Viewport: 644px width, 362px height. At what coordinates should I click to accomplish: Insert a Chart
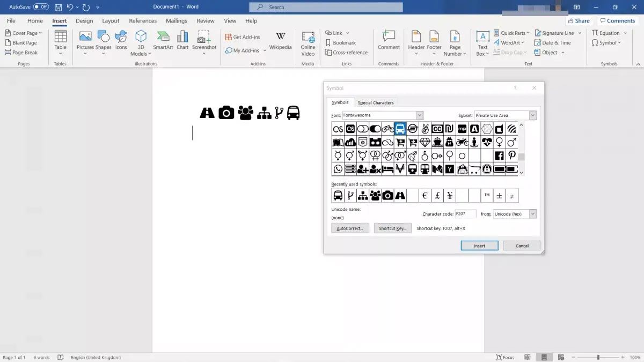(x=182, y=40)
